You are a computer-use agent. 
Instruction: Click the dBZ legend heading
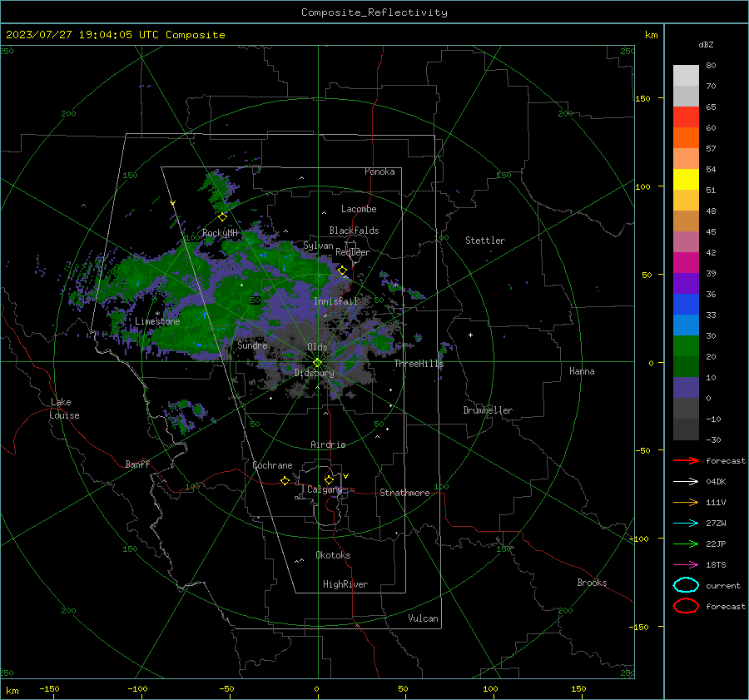click(706, 45)
